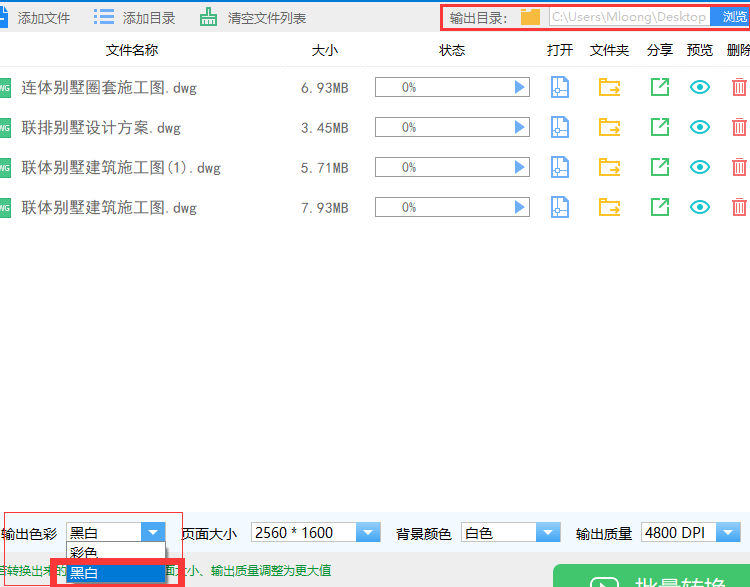
Task: Share 联体别墅建筑施工图(1).dwg
Action: [660, 167]
